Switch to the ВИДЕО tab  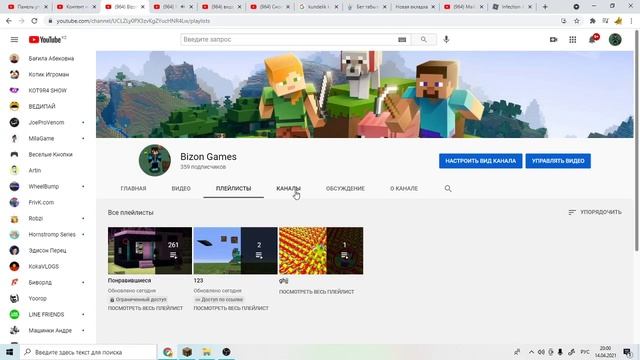(181, 189)
